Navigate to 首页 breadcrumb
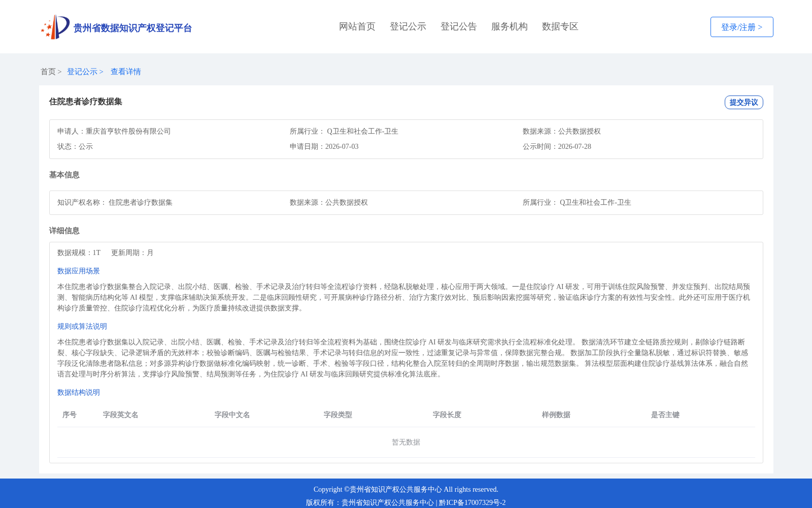 pyautogui.click(x=48, y=72)
